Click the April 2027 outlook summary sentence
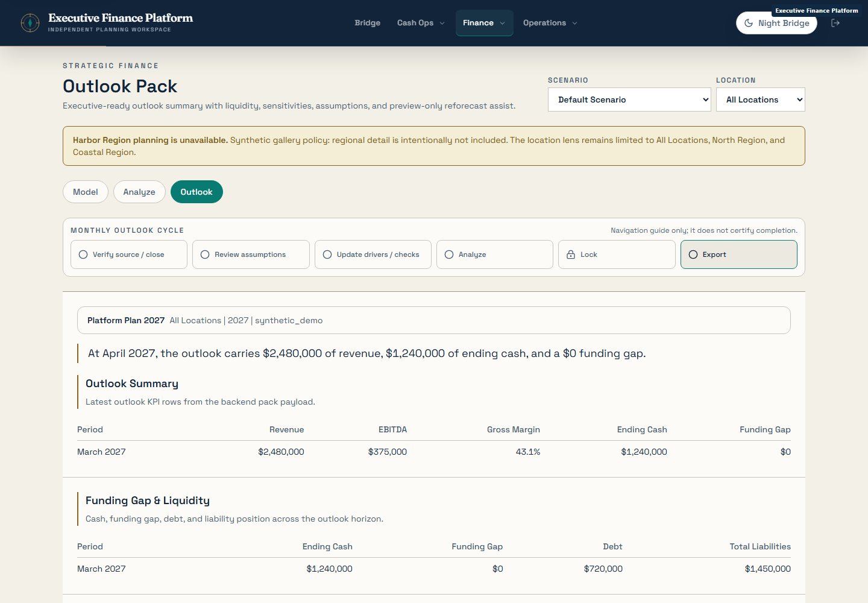The image size is (868, 603). coord(366,353)
